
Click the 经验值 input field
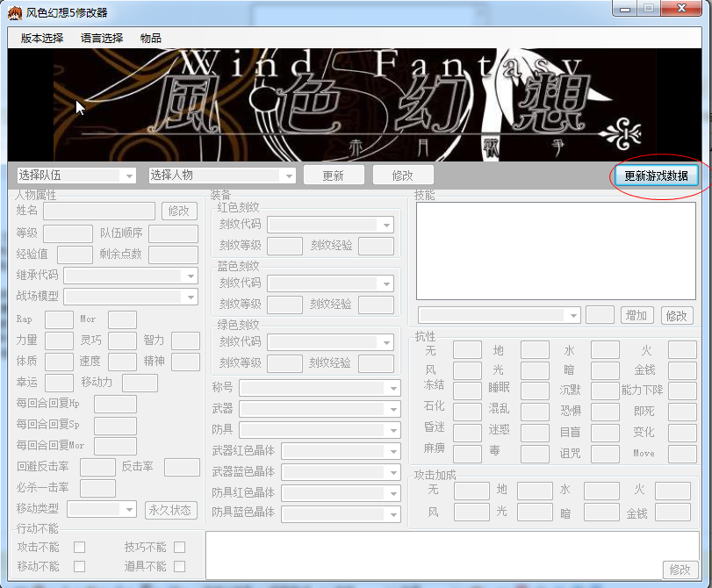tap(75, 255)
